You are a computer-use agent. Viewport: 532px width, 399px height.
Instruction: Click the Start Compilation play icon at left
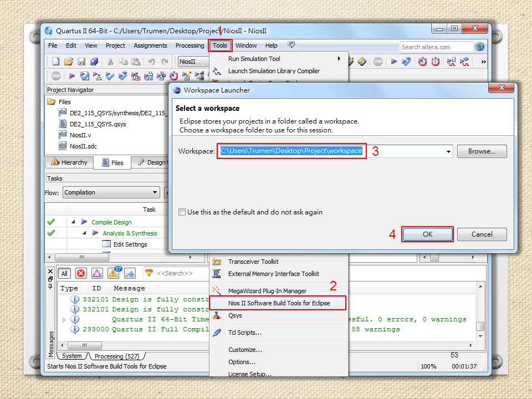(x=71, y=76)
